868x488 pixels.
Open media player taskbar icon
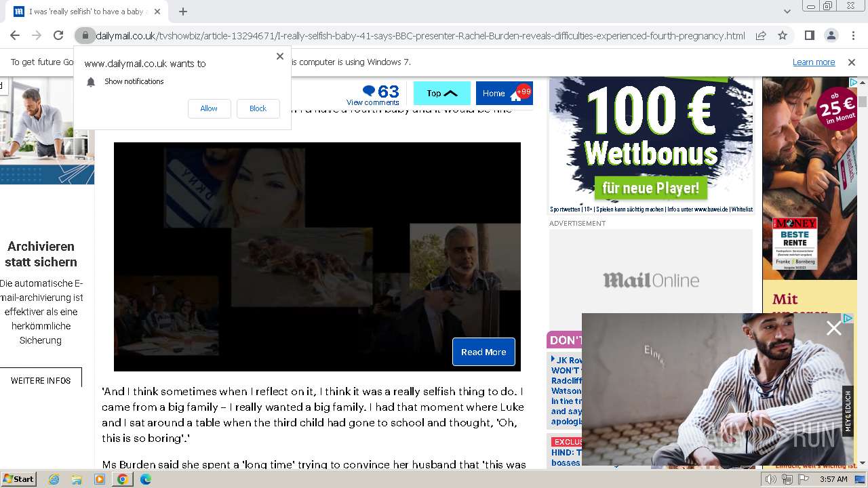tap(100, 479)
